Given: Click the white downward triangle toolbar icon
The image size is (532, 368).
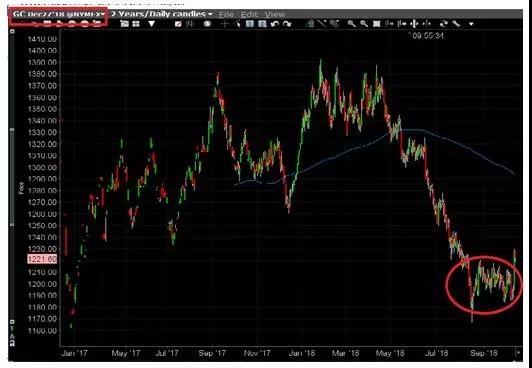Looking at the screenshot, I should 151,24.
